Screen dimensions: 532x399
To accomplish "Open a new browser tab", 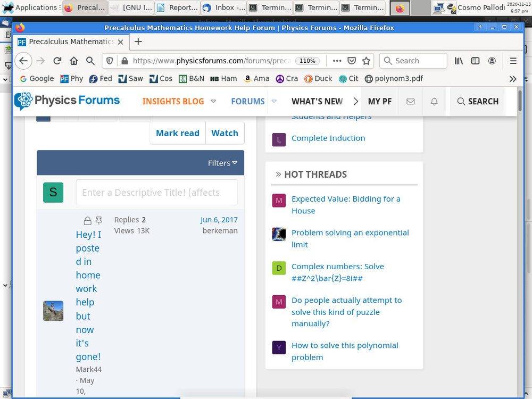I will (138, 41).
